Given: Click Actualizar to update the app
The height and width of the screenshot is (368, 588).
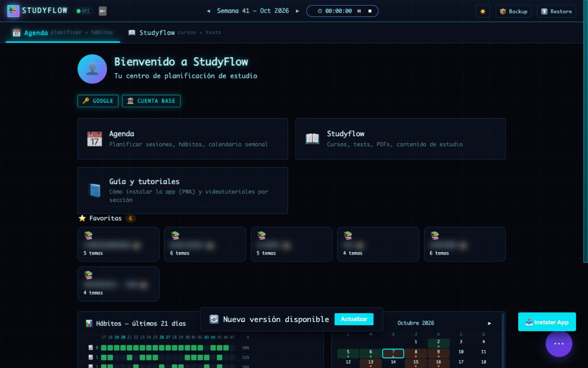Looking at the screenshot, I should pyautogui.click(x=354, y=319).
